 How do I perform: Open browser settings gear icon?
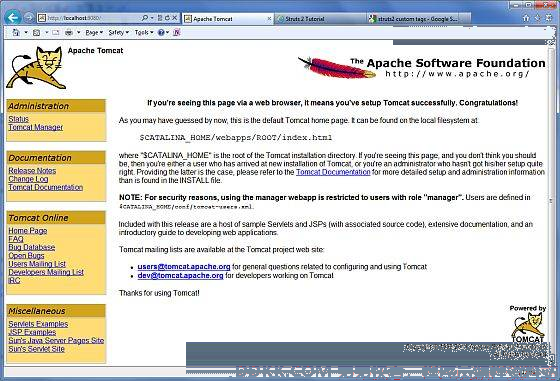pyautogui.click(x=549, y=18)
